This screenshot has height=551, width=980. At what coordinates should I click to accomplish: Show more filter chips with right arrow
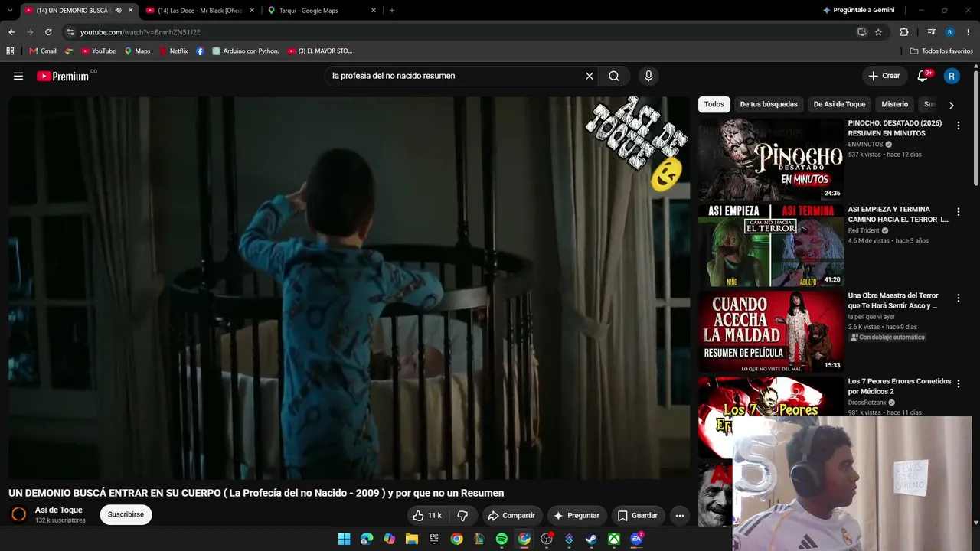click(952, 105)
